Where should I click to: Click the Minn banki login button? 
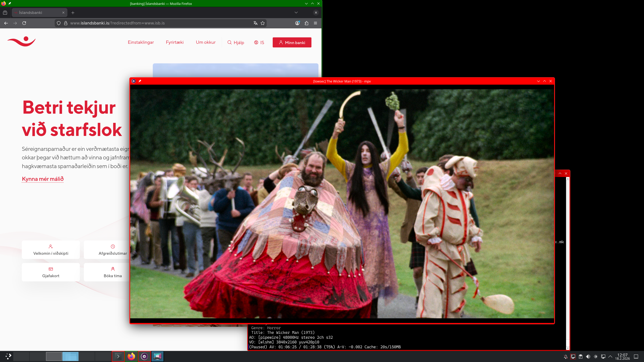292,42
